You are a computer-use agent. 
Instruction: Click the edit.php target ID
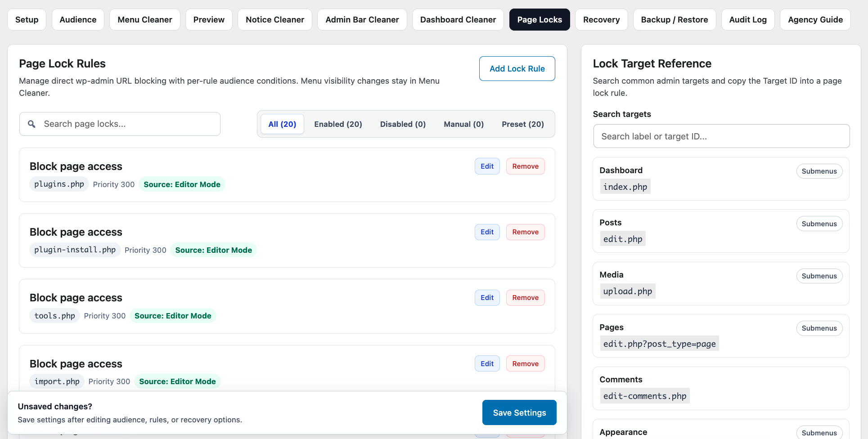pos(623,239)
